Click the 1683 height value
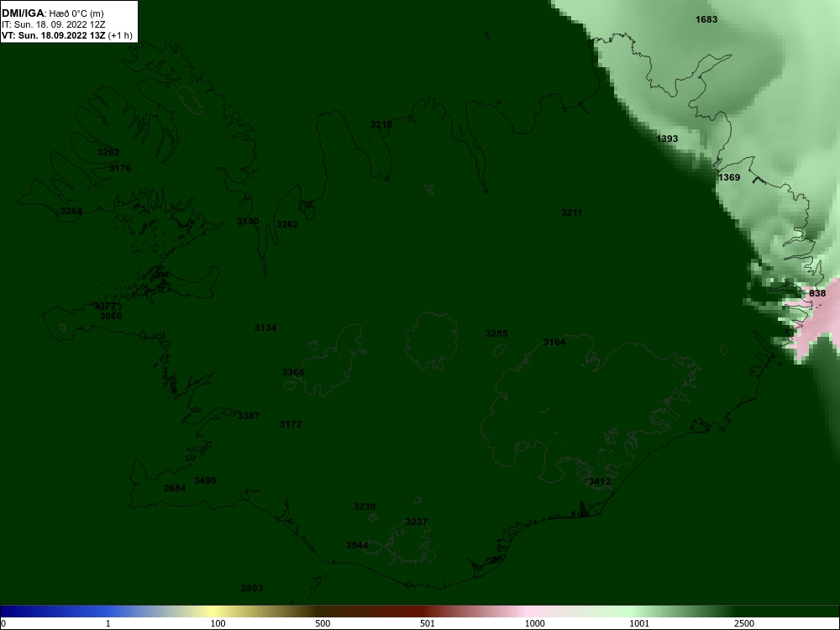 [x=706, y=19]
